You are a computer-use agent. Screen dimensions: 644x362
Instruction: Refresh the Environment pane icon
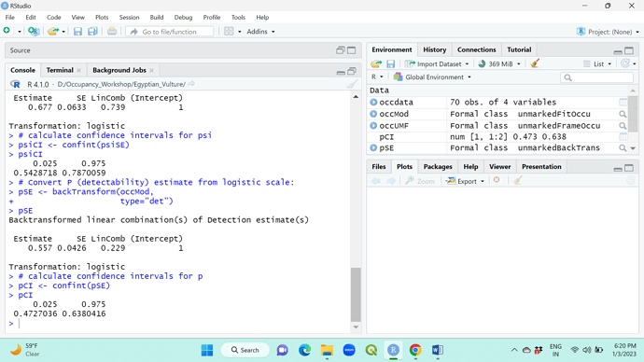(625, 63)
